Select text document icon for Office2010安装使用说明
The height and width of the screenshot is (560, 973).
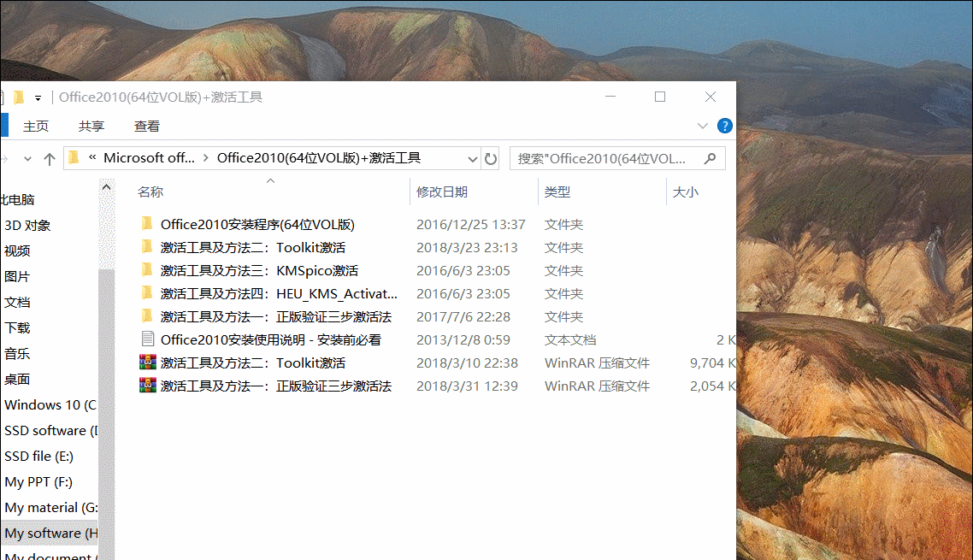[x=148, y=339]
